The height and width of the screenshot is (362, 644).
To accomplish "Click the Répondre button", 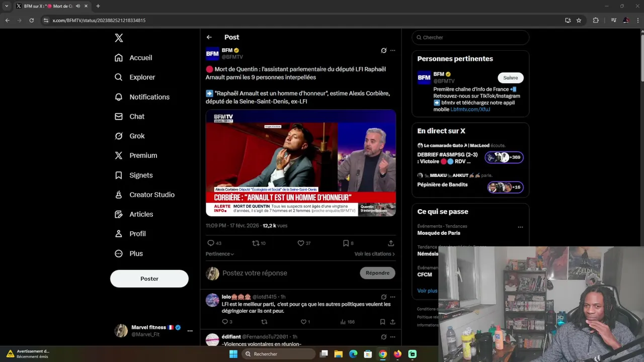I will (377, 273).
